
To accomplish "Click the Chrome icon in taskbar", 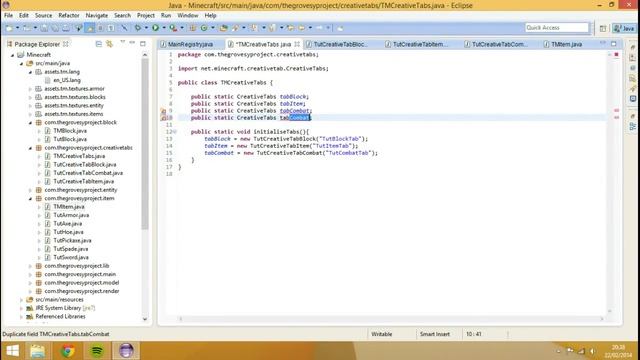I will [x=68, y=350].
